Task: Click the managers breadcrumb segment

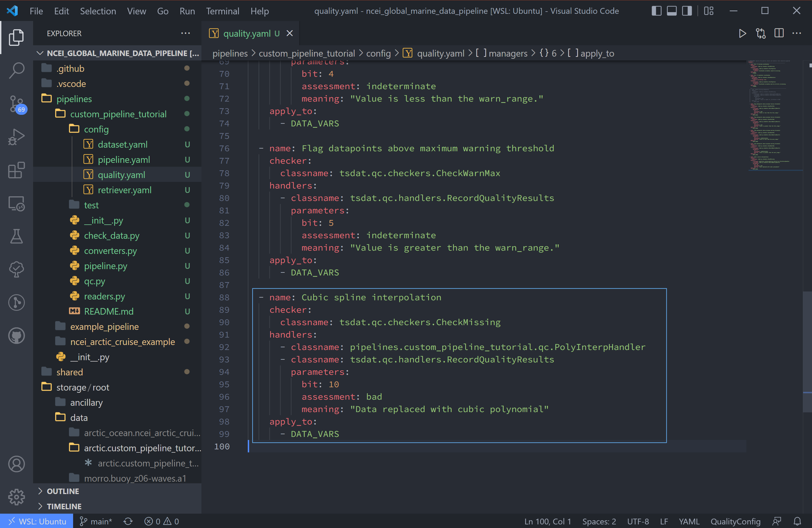Action: (502, 53)
